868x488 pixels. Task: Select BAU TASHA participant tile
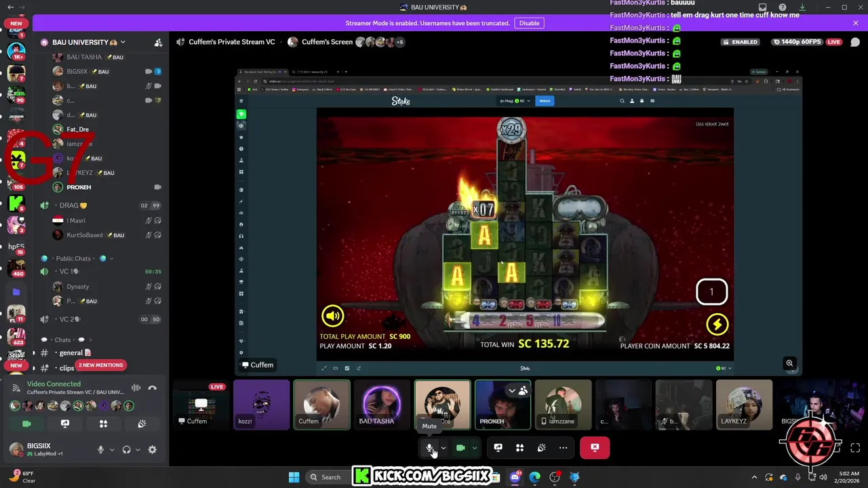click(381, 405)
